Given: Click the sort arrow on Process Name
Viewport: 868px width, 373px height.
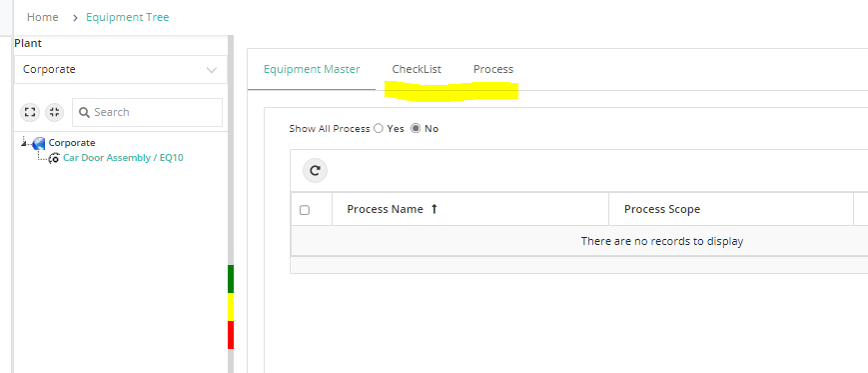Looking at the screenshot, I should [x=434, y=209].
